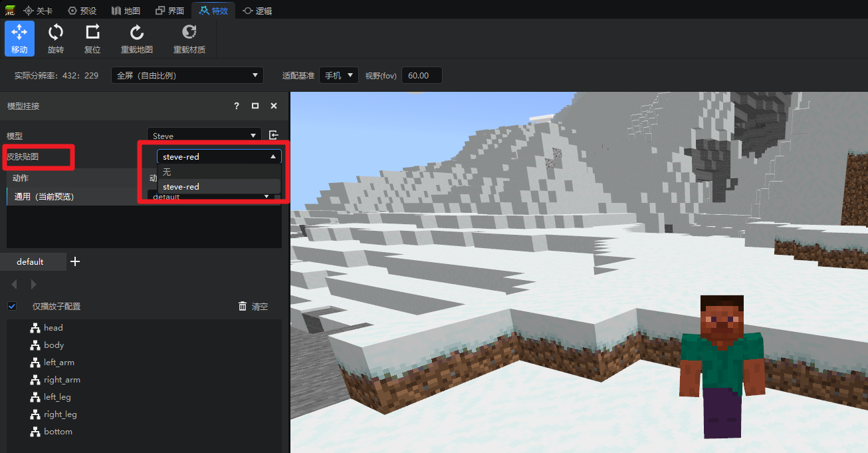Select the 移动 move tool
The height and width of the screenshot is (453, 868).
[19, 39]
